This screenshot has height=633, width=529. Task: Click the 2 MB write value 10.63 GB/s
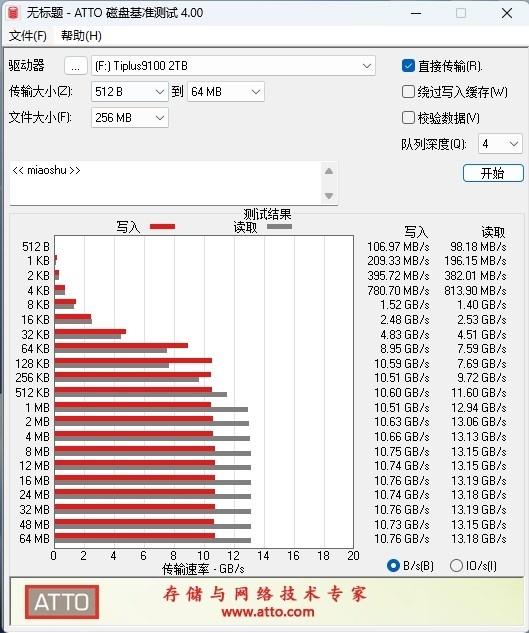pyautogui.click(x=402, y=422)
